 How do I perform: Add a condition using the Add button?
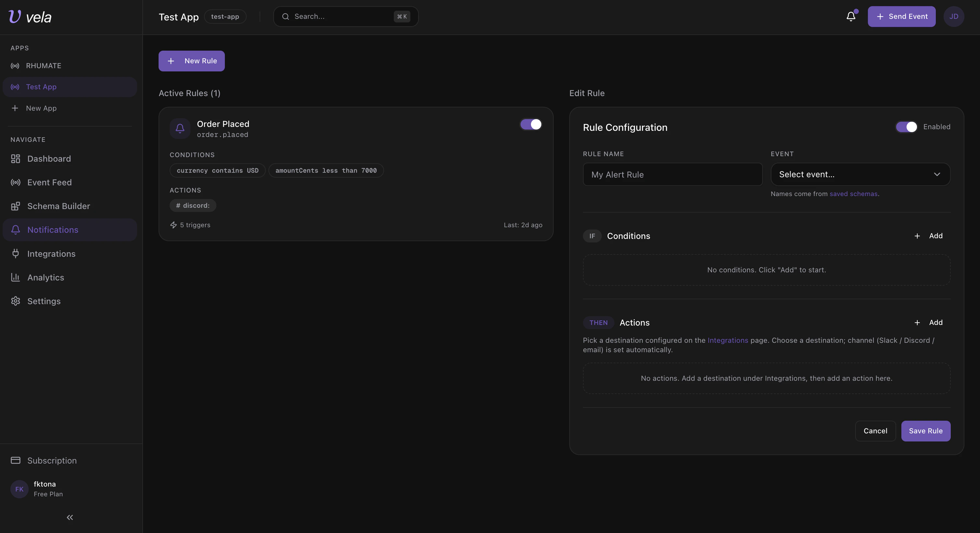point(928,236)
